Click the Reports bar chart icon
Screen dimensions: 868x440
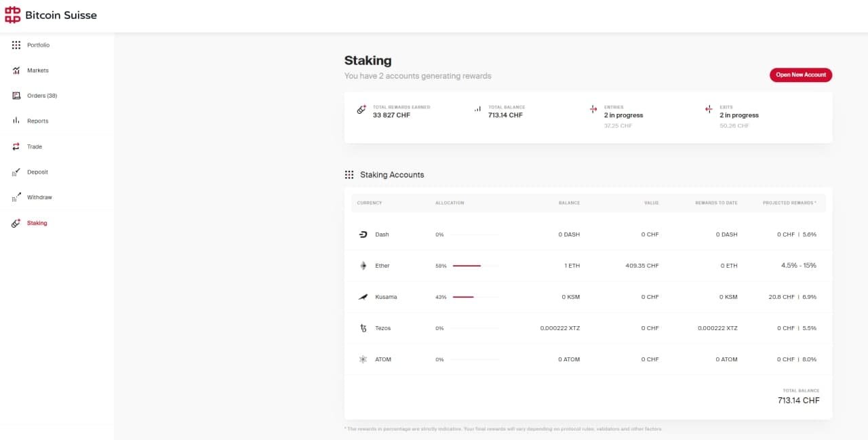click(x=16, y=121)
